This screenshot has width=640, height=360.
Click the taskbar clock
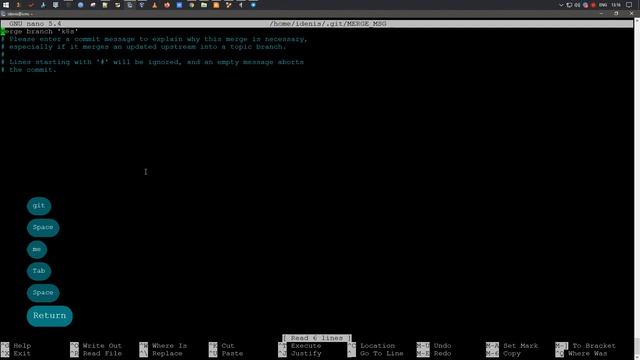point(616,5)
